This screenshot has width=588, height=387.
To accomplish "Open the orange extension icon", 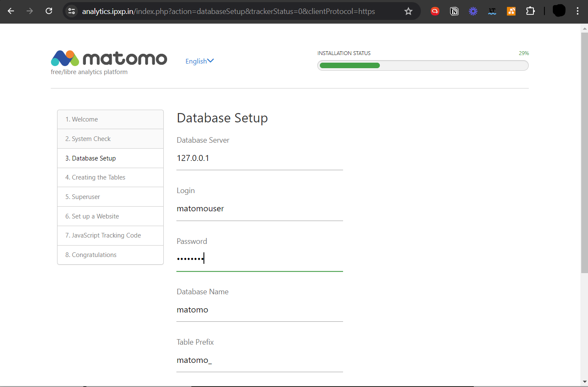I will point(511,11).
